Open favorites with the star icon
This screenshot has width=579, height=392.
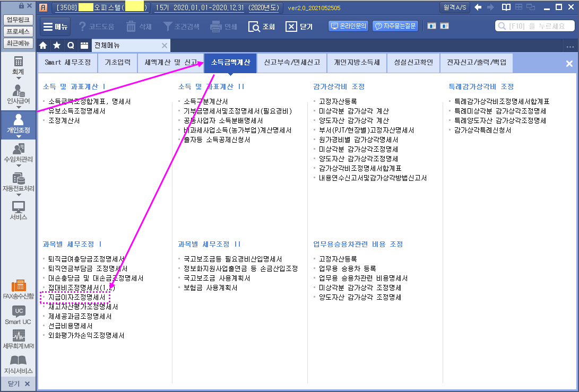click(57, 46)
